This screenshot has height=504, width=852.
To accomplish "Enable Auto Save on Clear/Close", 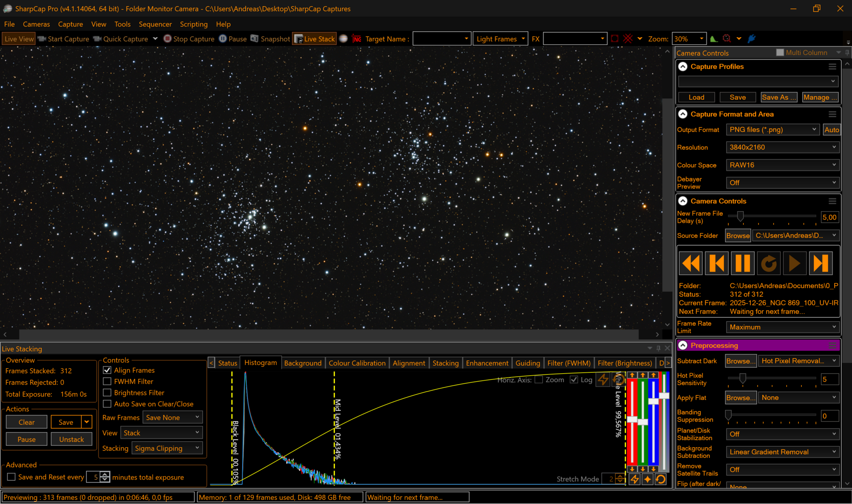I will coord(107,404).
